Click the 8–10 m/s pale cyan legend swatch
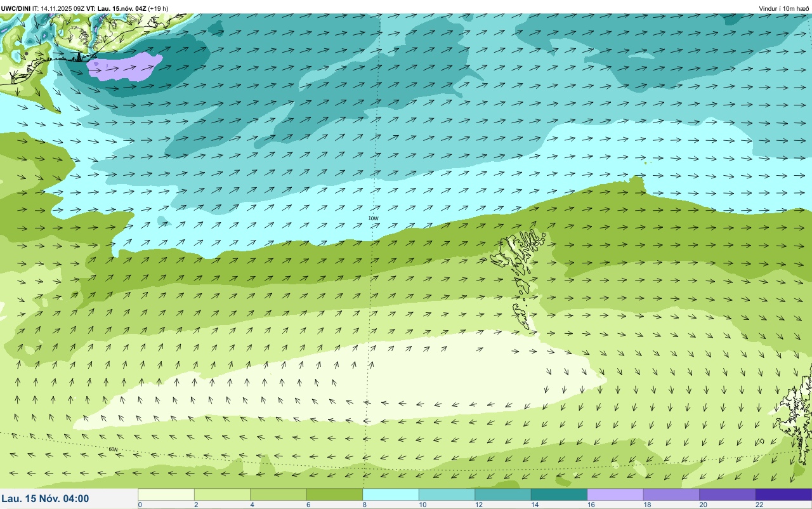The image size is (812, 509). 391,494
